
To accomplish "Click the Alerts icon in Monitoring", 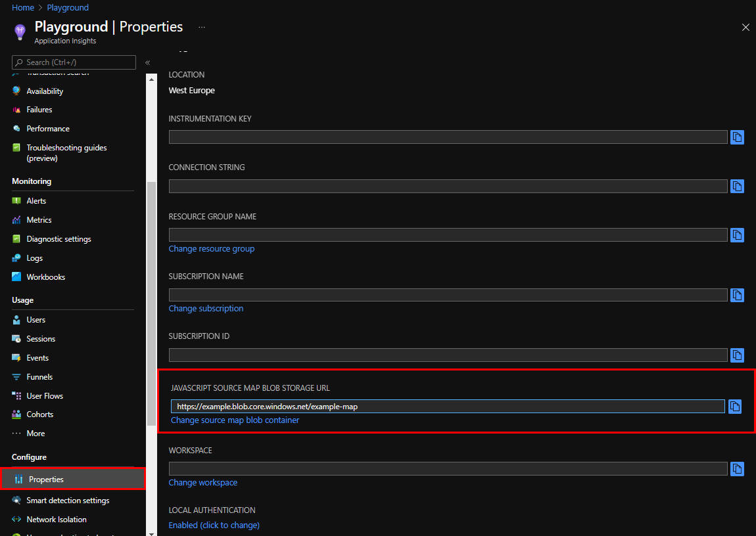I will click(16, 201).
